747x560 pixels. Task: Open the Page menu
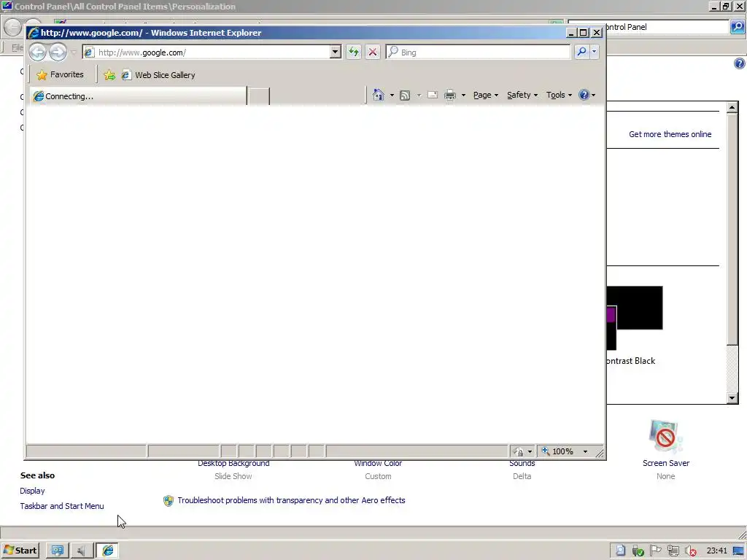[485, 95]
